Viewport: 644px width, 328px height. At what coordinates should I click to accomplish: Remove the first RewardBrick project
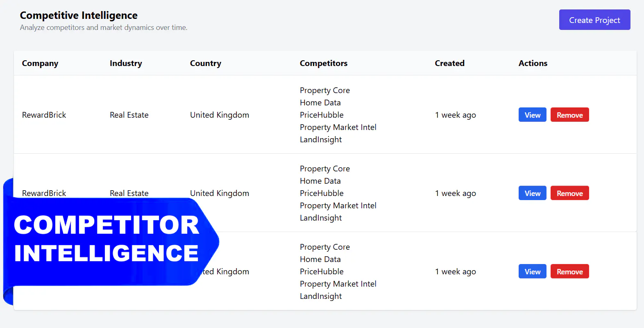coord(569,115)
